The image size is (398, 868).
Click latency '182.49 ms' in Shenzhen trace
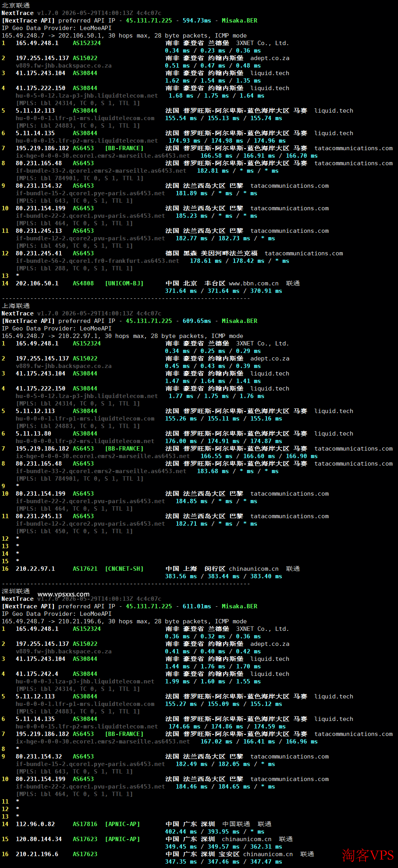point(191,764)
